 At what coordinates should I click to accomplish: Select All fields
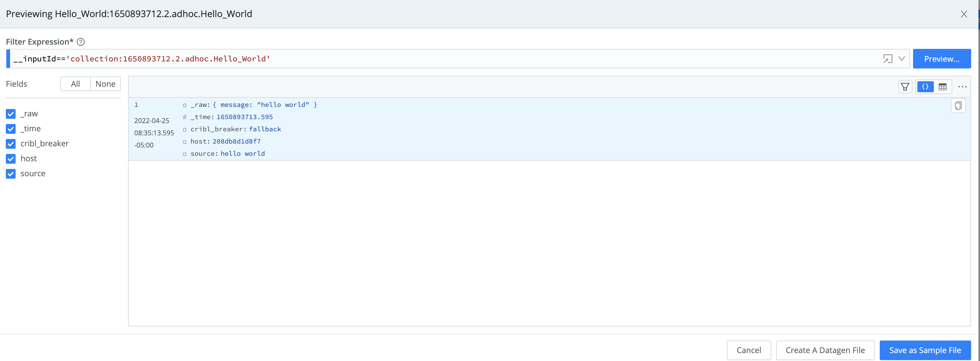pyautogui.click(x=75, y=84)
